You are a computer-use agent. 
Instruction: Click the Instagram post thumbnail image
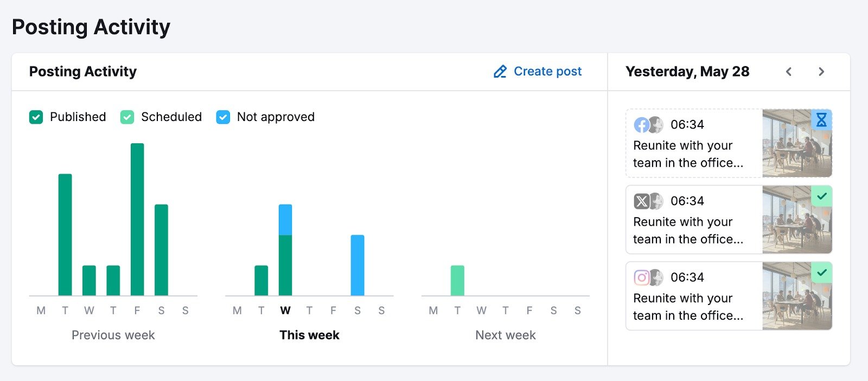click(x=797, y=295)
